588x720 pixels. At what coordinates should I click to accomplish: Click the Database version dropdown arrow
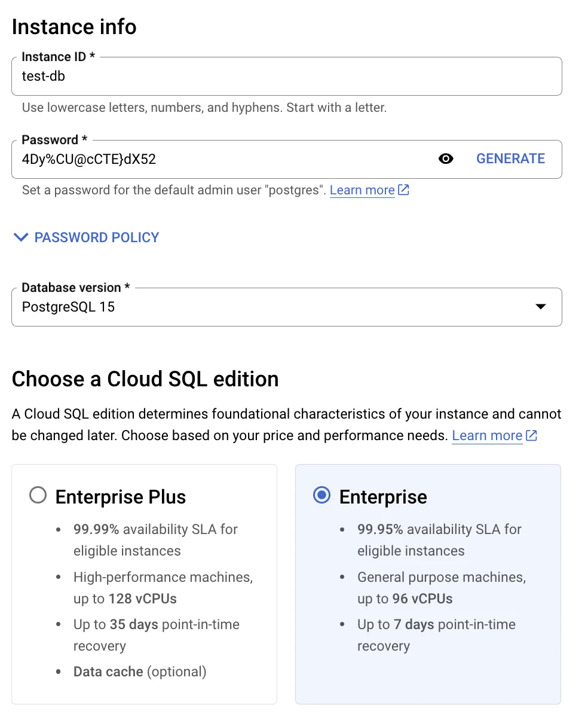point(541,307)
